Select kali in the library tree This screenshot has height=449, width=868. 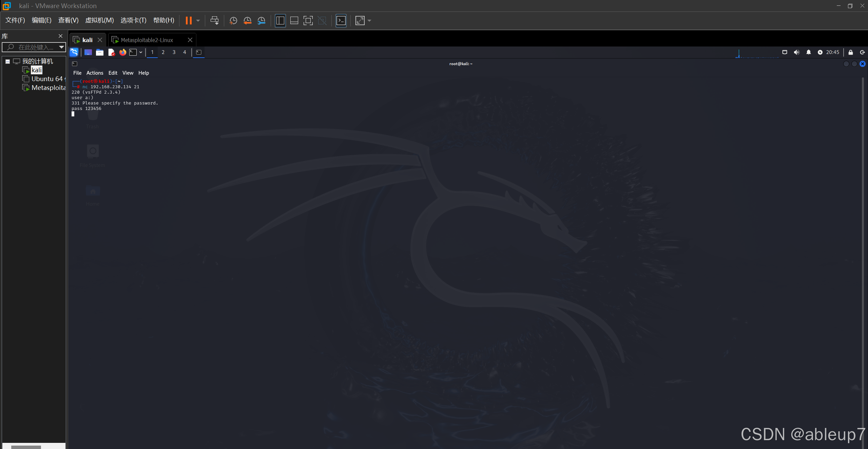(x=37, y=70)
